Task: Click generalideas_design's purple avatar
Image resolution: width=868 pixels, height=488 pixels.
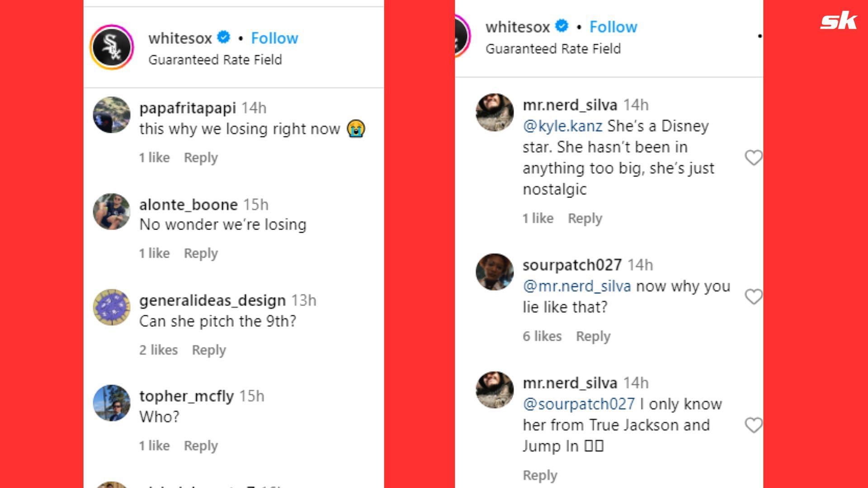Action: point(112,307)
